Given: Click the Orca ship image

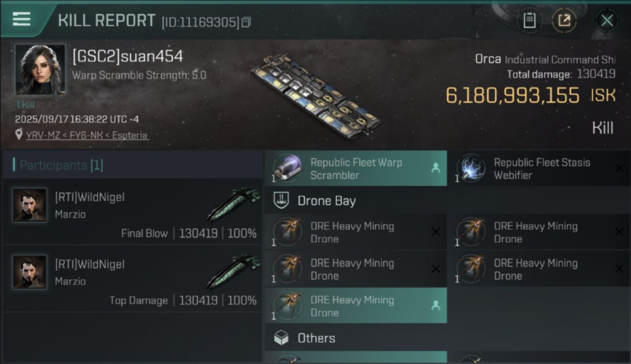Looking at the screenshot, I should [x=315, y=95].
